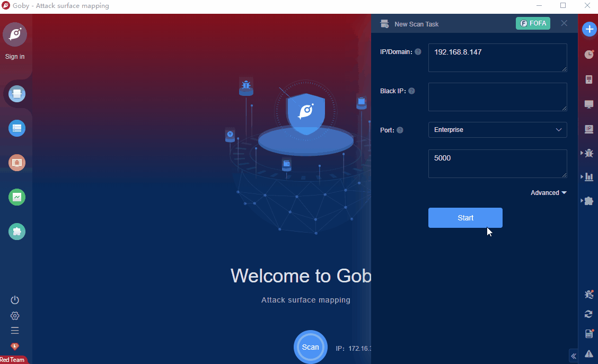Open the Asset server icon in left sidebar
Image resolution: width=598 pixels, height=364 pixels.
[x=17, y=128]
